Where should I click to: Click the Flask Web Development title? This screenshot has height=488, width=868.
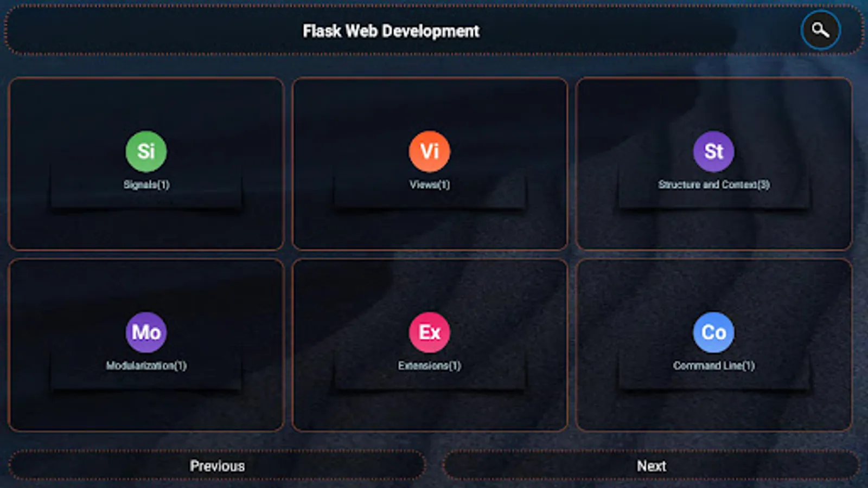[x=391, y=31]
